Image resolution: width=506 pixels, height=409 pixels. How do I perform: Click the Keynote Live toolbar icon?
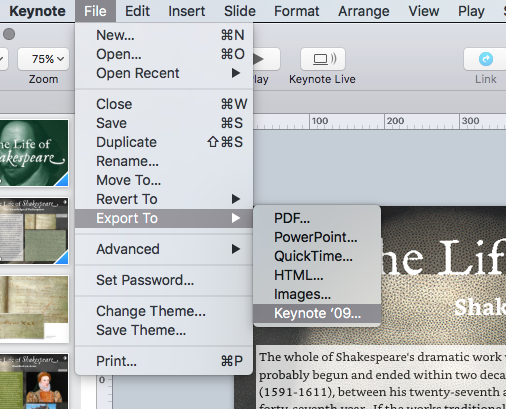[x=323, y=59]
